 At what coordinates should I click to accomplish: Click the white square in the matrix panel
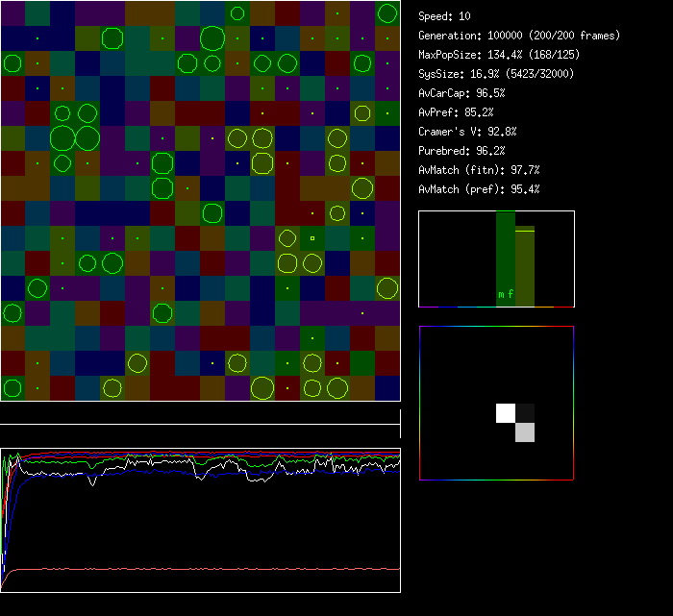point(506,412)
